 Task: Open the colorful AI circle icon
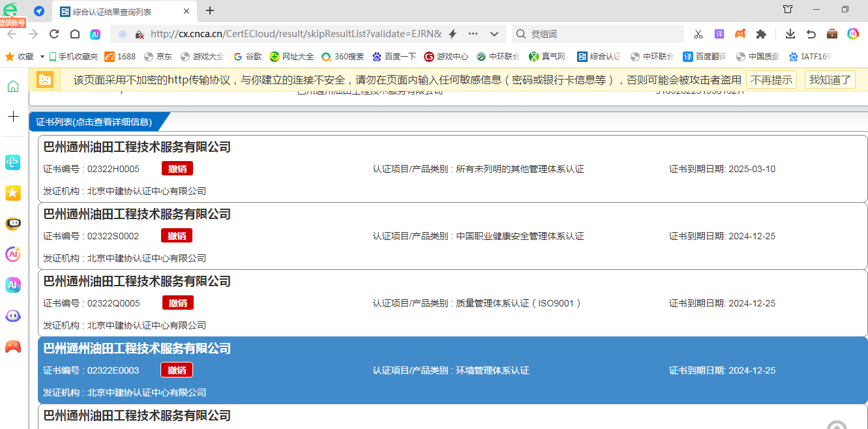click(853, 34)
